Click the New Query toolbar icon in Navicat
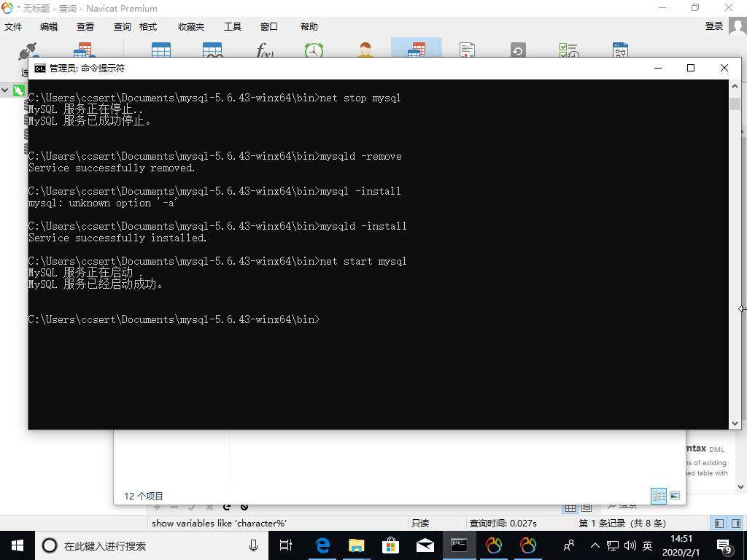The image size is (747, 560). tap(83, 50)
